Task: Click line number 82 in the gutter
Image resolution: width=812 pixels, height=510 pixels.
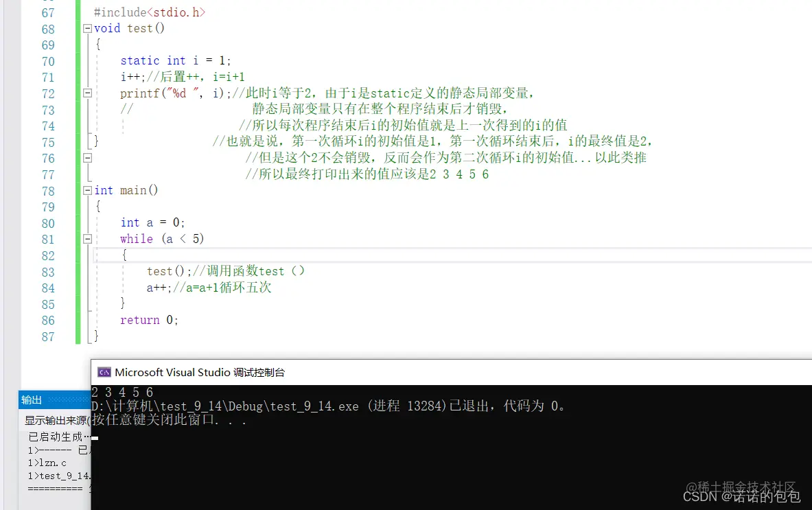Action: (48, 256)
